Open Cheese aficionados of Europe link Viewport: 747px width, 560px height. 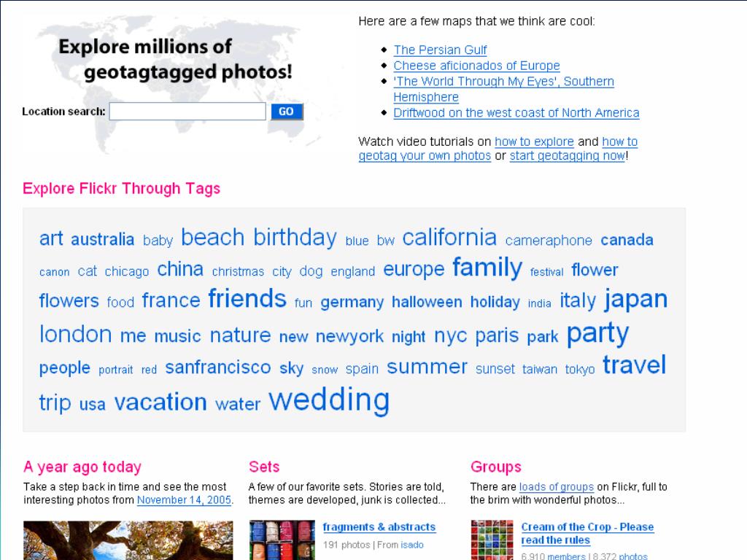476,66
